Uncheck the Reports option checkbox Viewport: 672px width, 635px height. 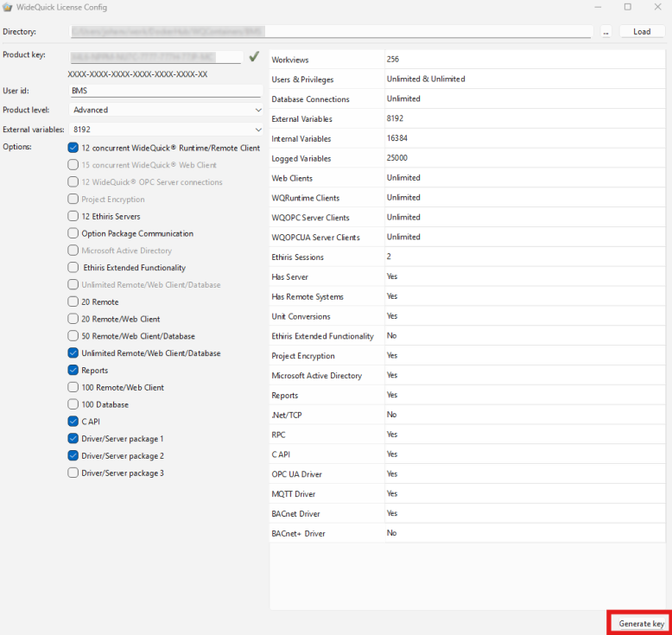[73, 370]
